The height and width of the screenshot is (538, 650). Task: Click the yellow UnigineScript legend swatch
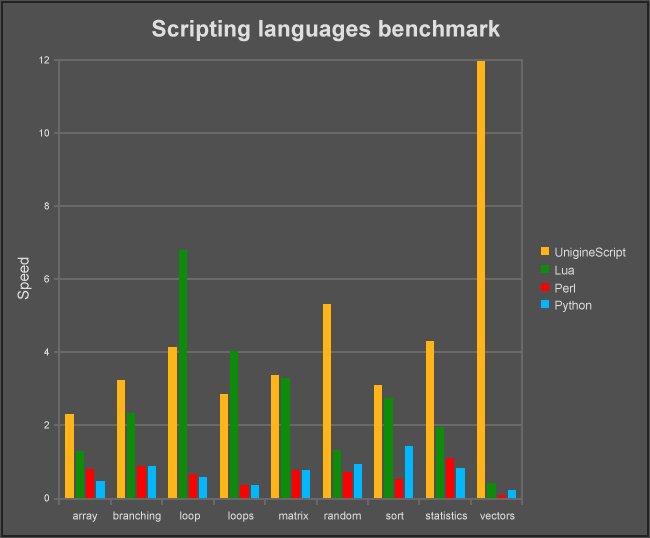coord(545,251)
